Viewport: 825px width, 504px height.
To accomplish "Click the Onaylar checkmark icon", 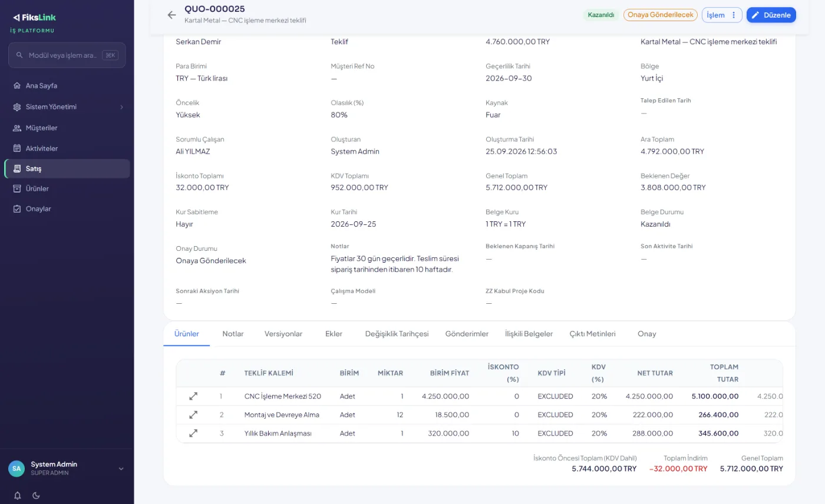I will (x=17, y=209).
